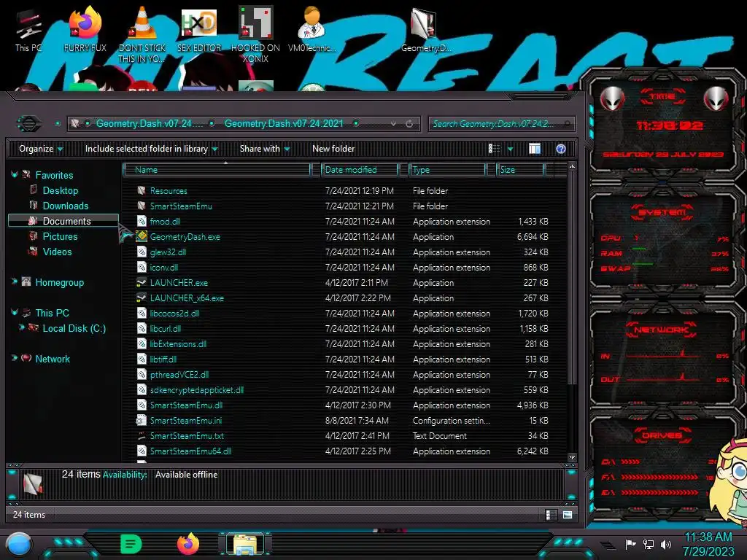Open address bar history dropdown
The image size is (747, 560).
point(393,124)
